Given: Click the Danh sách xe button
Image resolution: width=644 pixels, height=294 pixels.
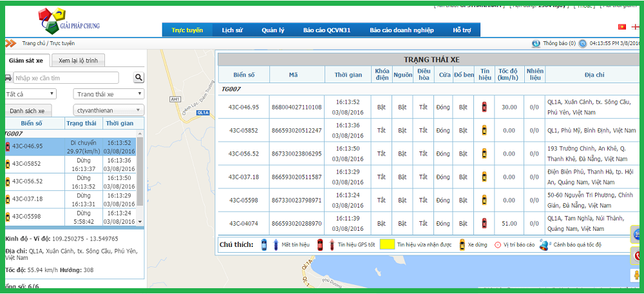Looking at the screenshot, I should click(28, 111).
